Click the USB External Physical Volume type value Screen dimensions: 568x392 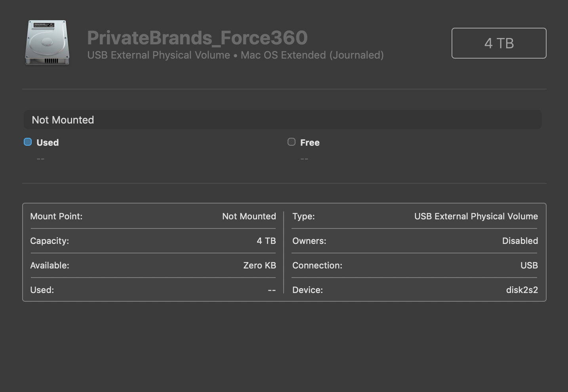476,216
